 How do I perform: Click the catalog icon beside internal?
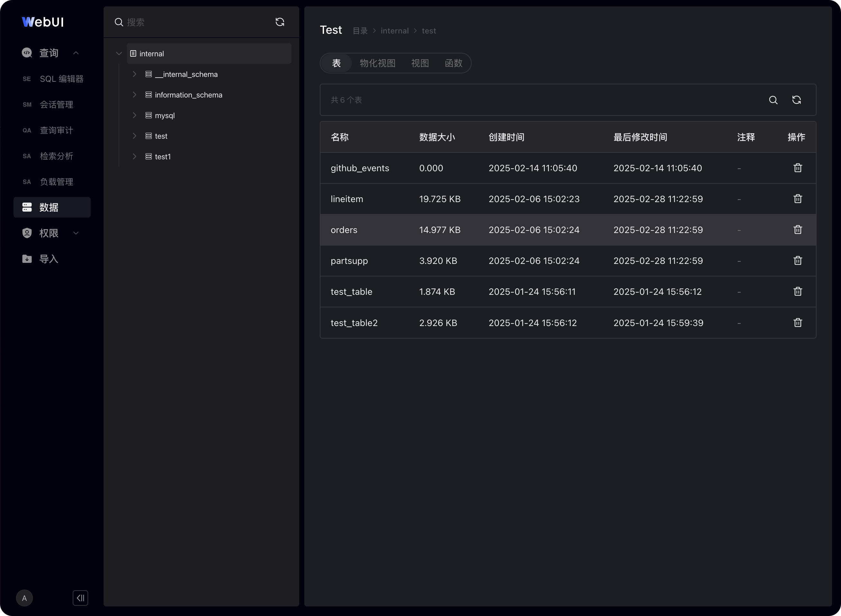[x=133, y=54]
